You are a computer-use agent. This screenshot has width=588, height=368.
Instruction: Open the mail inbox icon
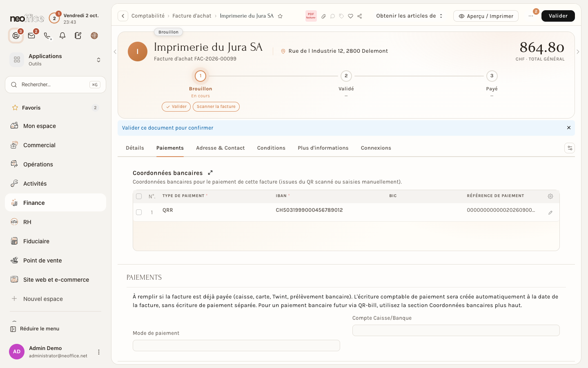pyautogui.click(x=31, y=36)
